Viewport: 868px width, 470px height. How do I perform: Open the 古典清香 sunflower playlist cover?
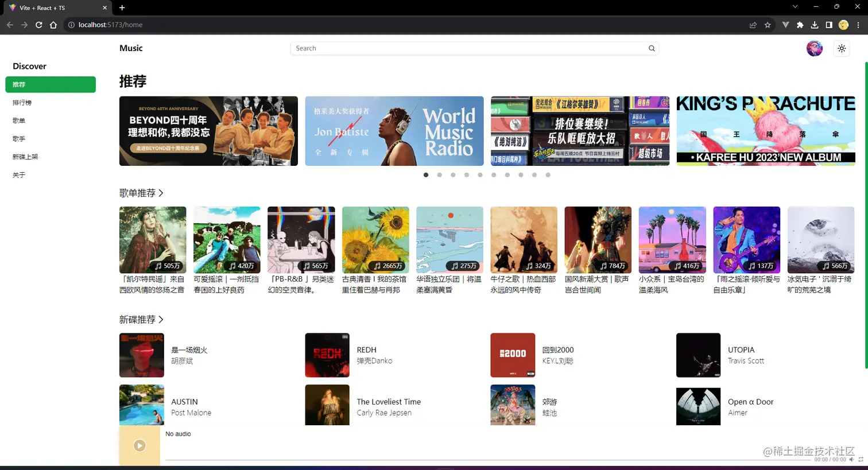tap(375, 240)
